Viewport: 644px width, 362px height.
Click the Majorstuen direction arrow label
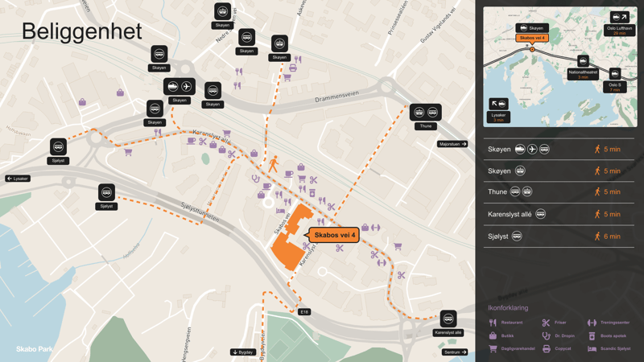(453, 144)
